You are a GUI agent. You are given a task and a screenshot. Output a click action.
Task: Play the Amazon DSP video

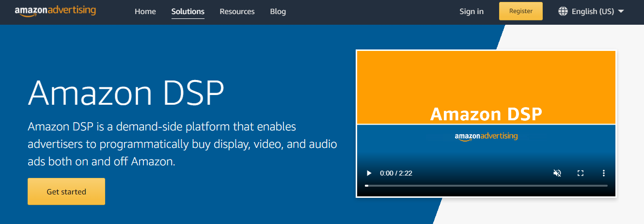coord(369,173)
